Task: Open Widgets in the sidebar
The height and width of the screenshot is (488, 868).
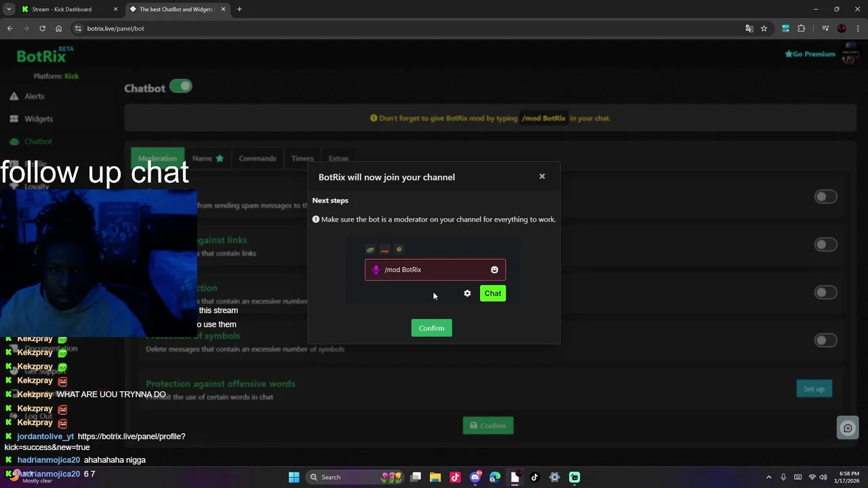Action: 31,119
